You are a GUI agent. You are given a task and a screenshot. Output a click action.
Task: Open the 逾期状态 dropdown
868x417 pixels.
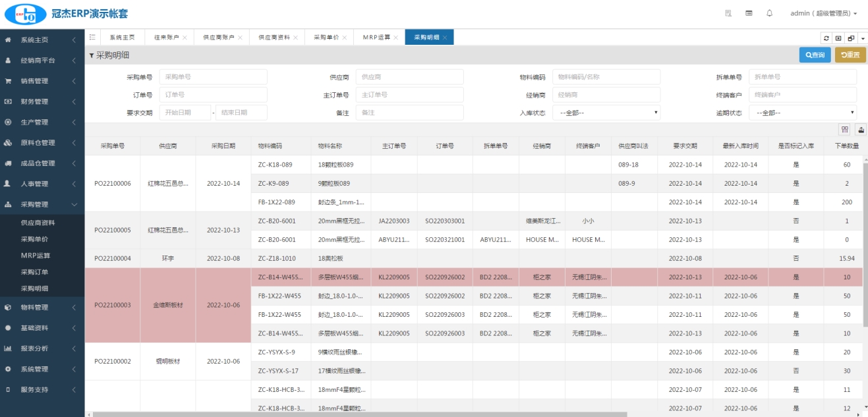[803, 113]
